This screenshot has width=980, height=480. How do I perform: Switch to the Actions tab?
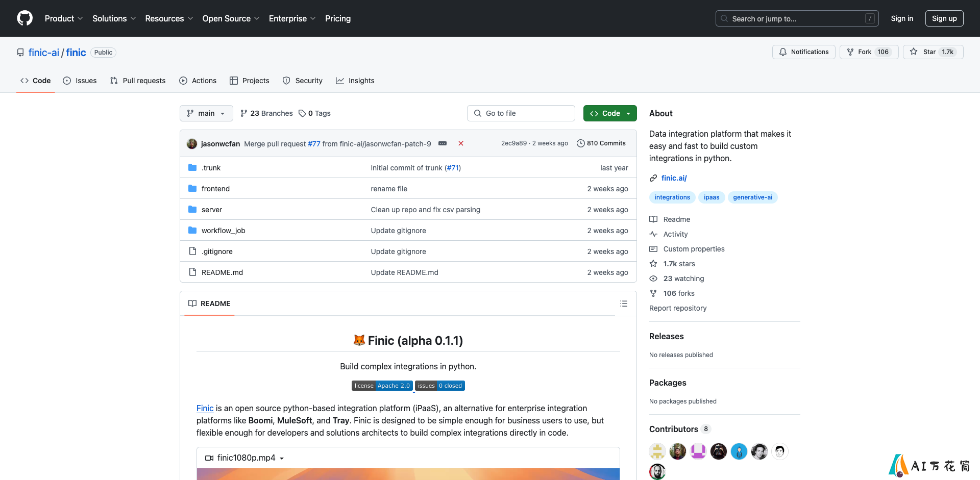tap(198, 81)
